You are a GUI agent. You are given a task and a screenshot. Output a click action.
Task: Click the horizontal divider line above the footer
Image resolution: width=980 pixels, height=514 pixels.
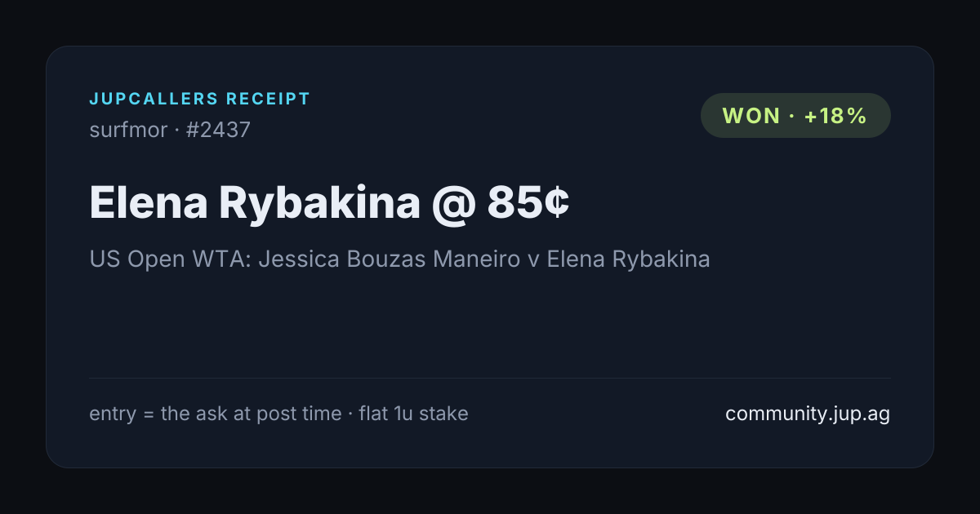tap(490, 378)
